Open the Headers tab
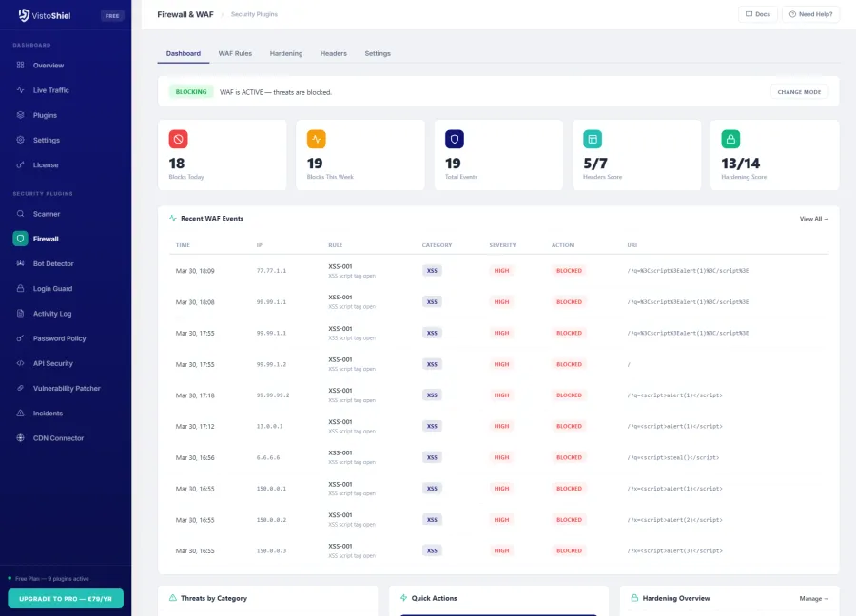 334,53
